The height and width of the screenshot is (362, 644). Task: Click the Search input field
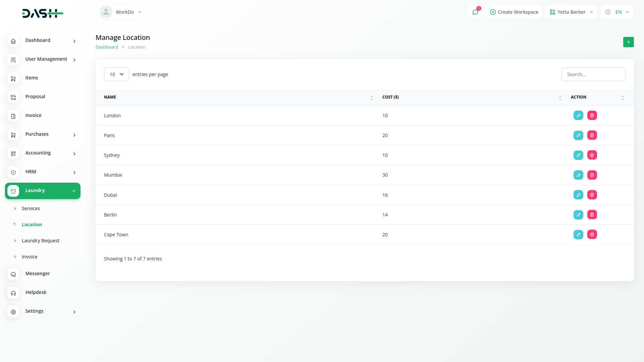coord(593,74)
